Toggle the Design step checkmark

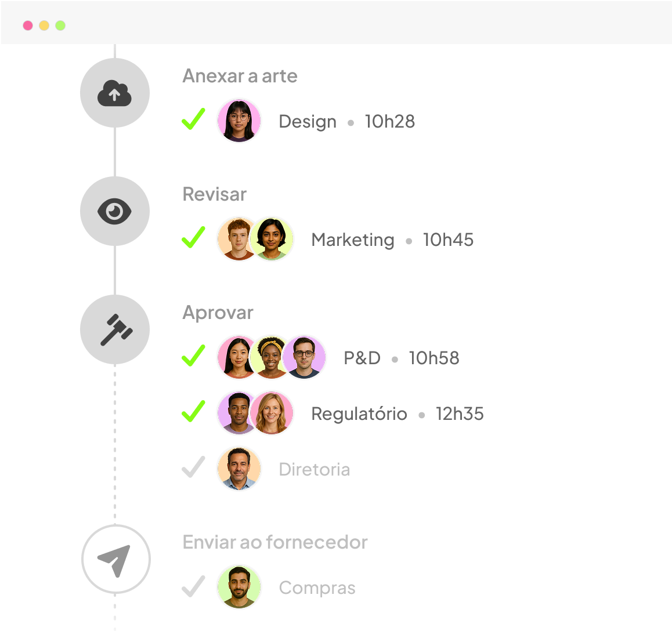point(193,120)
